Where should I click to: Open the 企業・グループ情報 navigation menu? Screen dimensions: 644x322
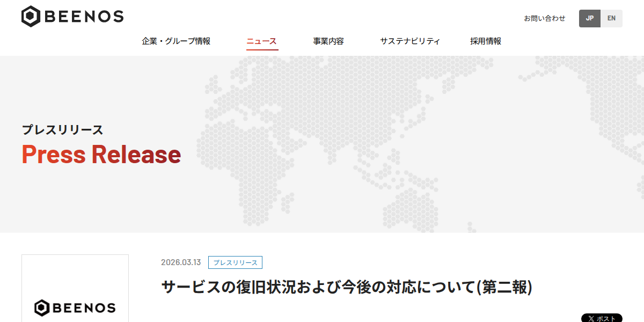coord(178,40)
